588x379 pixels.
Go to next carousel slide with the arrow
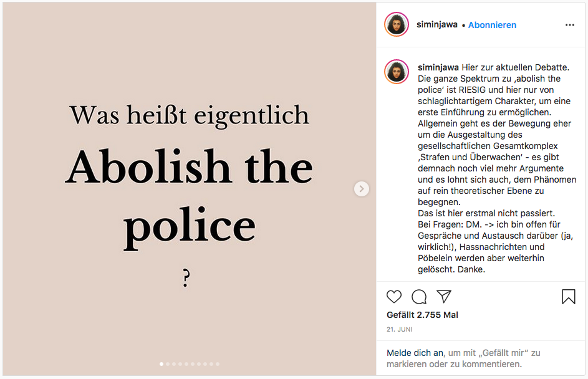pyautogui.click(x=362, y=189)
